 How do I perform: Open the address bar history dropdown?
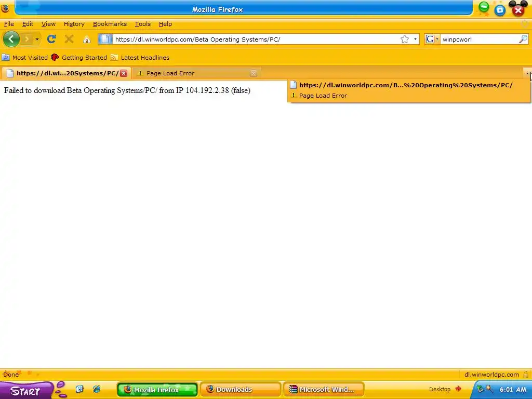pyautogui.click(x=415, y=39)
